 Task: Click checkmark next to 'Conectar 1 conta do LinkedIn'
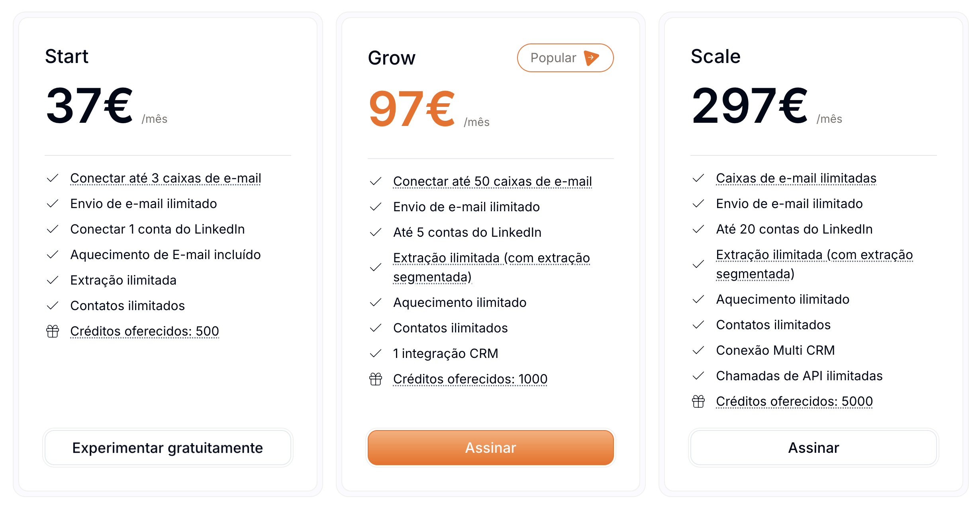(53, 229)
